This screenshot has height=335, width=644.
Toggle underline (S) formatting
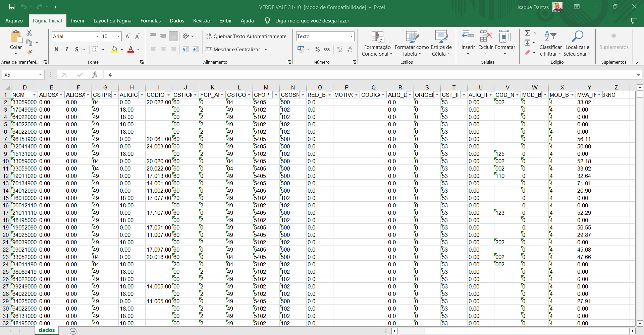[77, 49]
